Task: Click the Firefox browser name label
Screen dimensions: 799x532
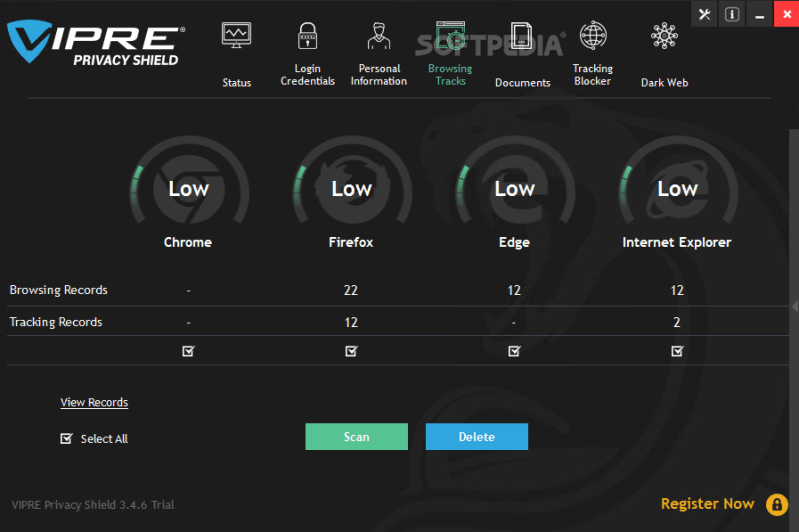Action: coord(351,242)
